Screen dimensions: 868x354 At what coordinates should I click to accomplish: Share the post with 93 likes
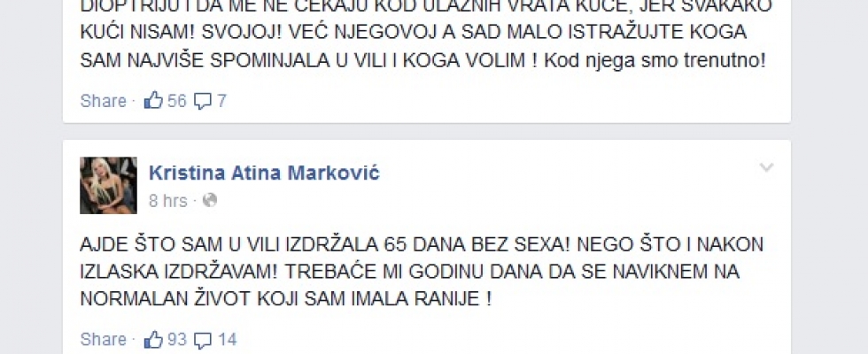click(x=104, y=339)
